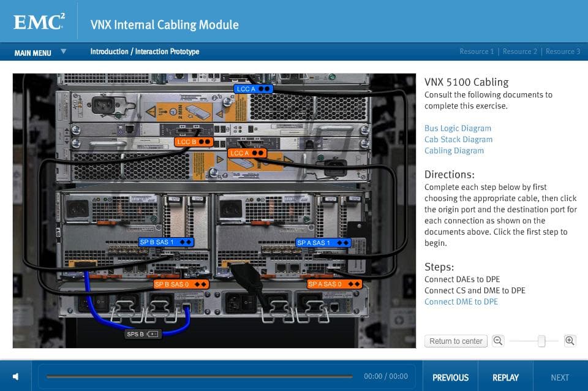Click the blue LCC A port label
Viewport: 588px width, 391px height.
pos(253,89)
